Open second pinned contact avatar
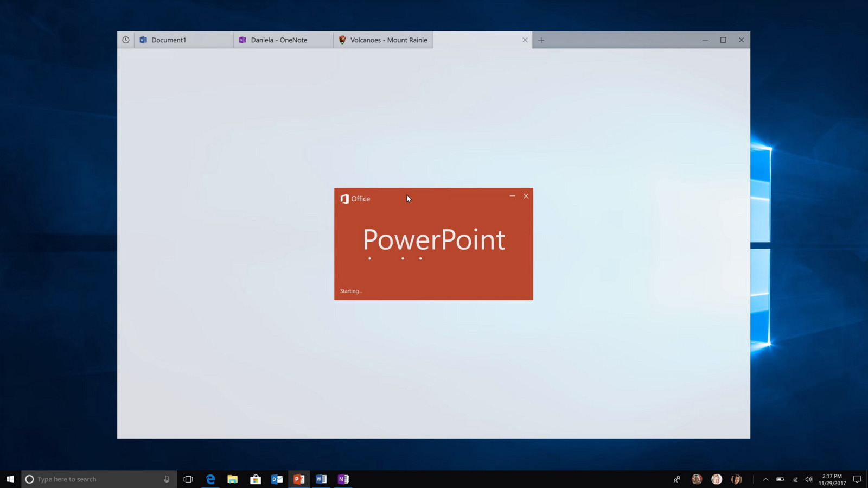The image size is (868, 488). pyautogui.click(x=717, y=479)
